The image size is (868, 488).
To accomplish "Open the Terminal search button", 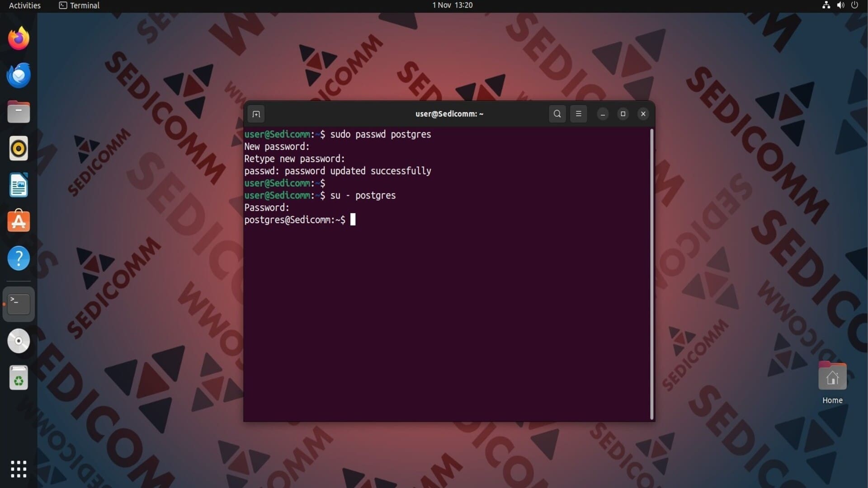I will pos(557,114).
